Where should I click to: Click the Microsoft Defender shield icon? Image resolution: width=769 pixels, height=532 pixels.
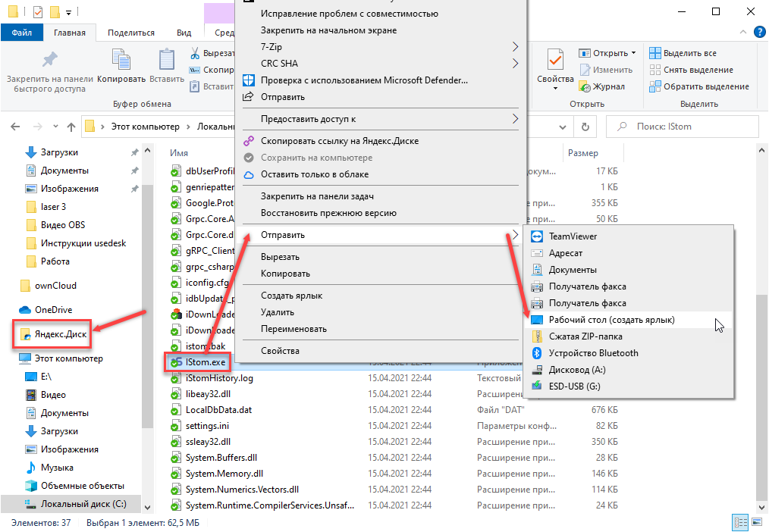(x=247, y=80)
